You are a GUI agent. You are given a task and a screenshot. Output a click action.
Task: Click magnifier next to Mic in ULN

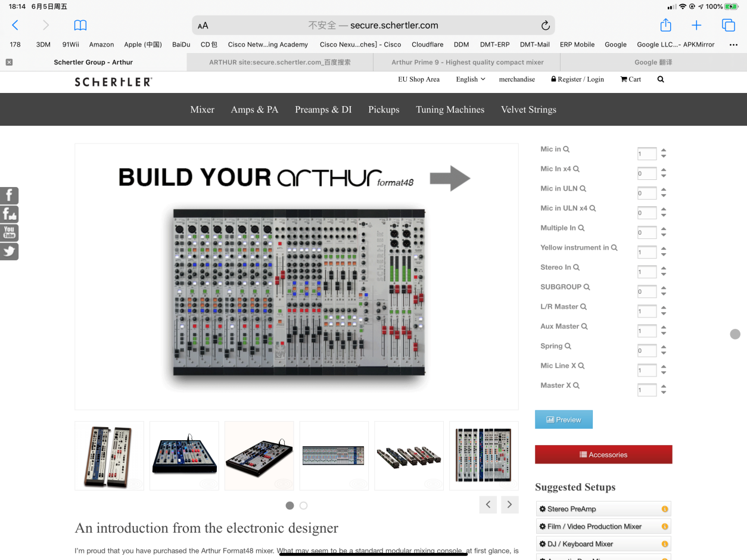583,189
